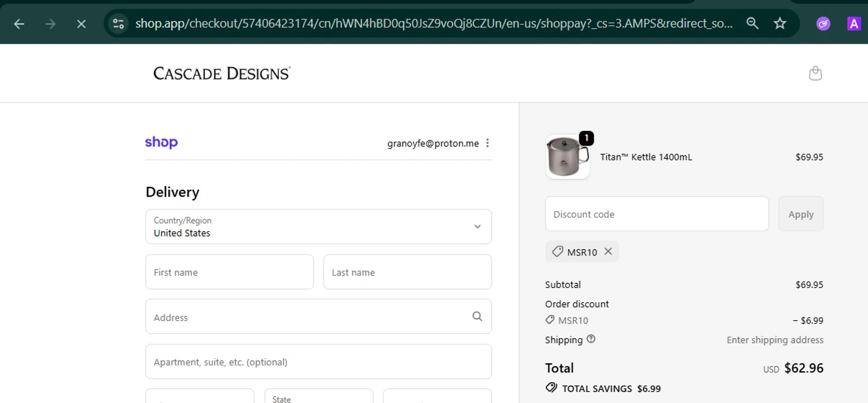Click the quantity badge on the kettle
Image resolution: width=868 pixels, height=403 pixels.
[x=586, y=138]
